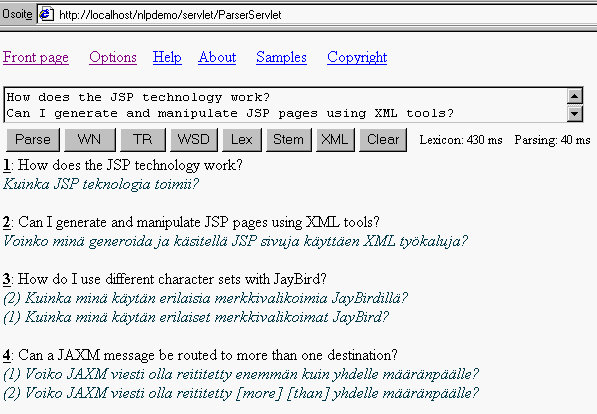Click the text area scroll down arrow
This screenshot has width=597, height=414.
coord(575,113)
